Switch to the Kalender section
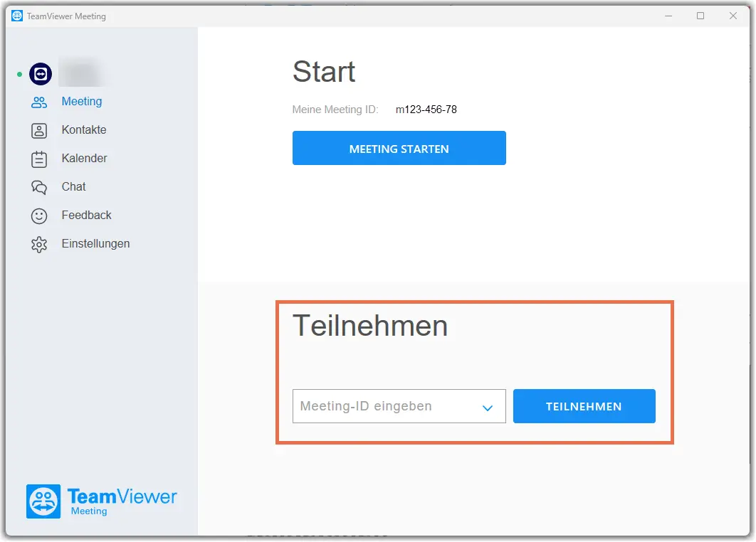Viewport: 756px width, 542px height. point(85,158)
